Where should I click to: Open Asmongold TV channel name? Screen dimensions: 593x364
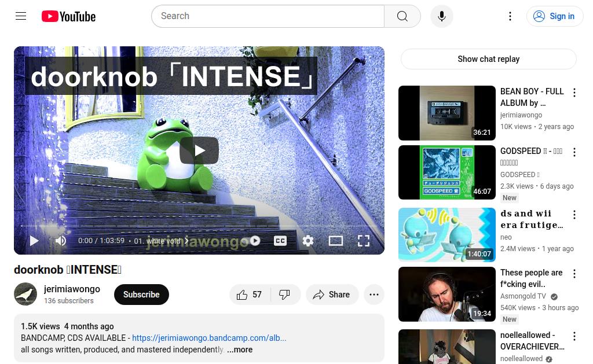click(x=523, y=296)
